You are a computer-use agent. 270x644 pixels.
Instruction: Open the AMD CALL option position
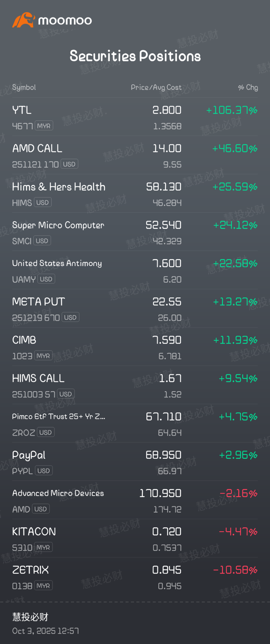[135, 155]
